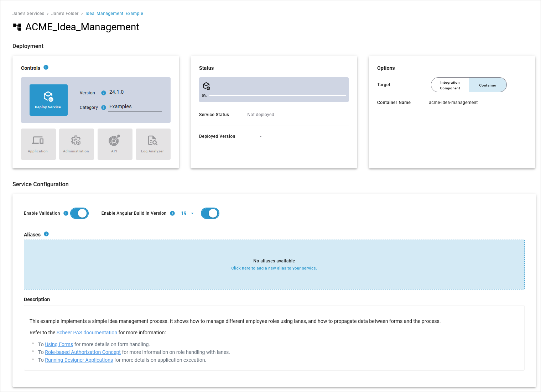Viewport: 541px width, 392px height.
Task: Click the Category field showing Examples
Action: tap(135, 107)
